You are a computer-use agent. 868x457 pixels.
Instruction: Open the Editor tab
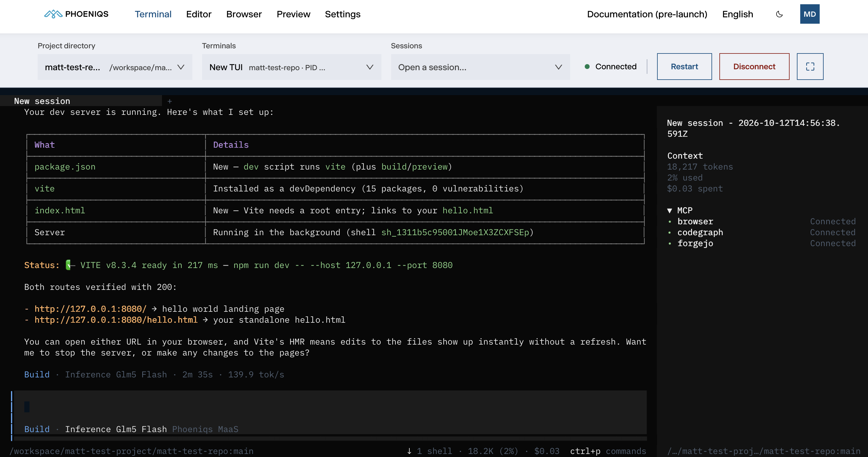pos(199,14)
